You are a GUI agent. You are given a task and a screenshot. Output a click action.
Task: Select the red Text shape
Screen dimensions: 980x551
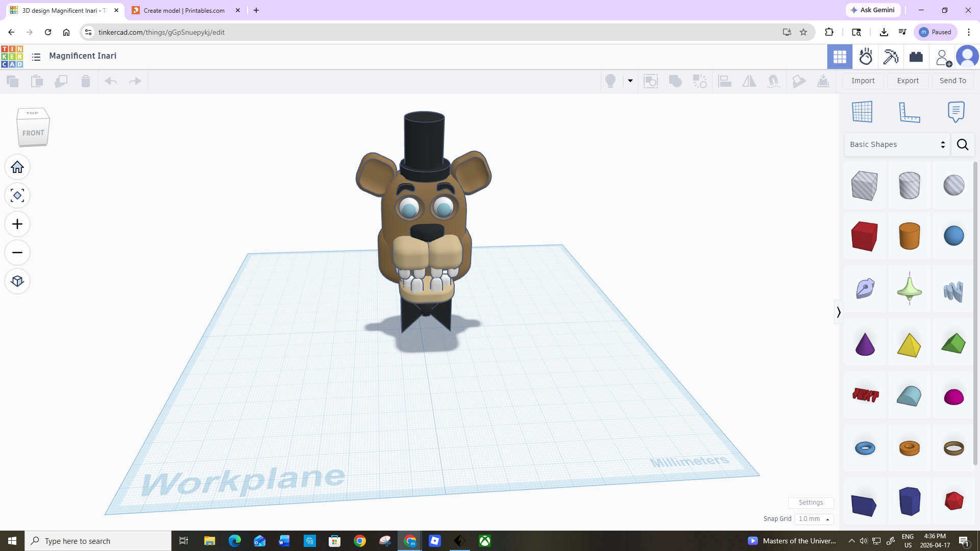point(865,395)
